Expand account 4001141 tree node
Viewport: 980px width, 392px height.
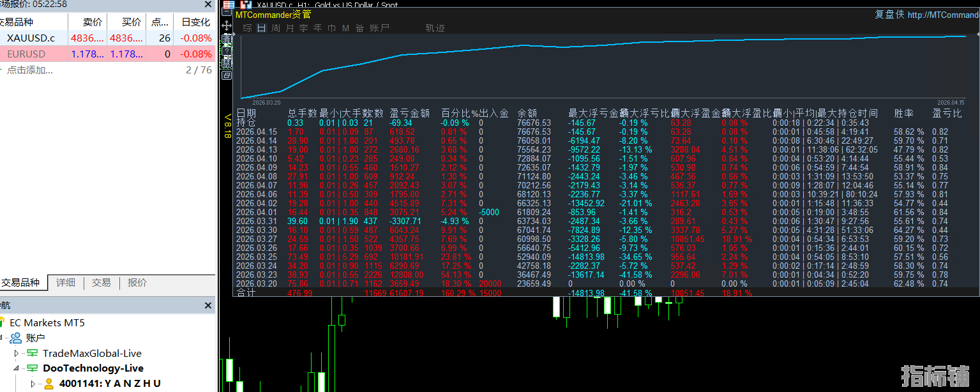(33, 384)
